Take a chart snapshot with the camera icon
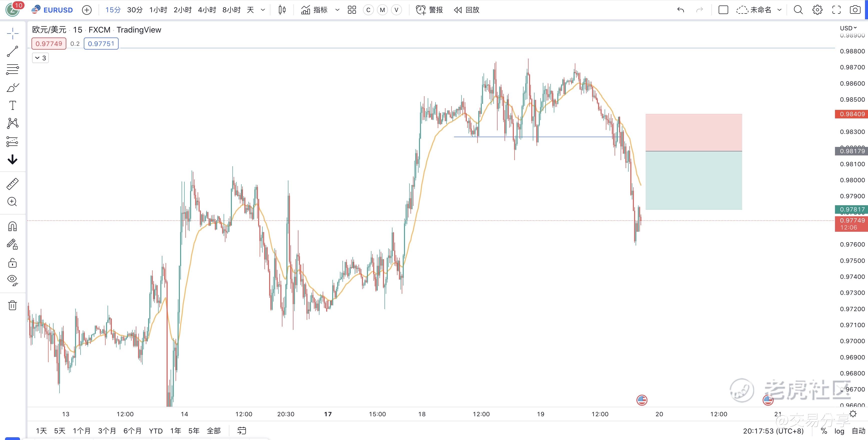The height and width of the screenshot is (440, 868). click(855, 10)
